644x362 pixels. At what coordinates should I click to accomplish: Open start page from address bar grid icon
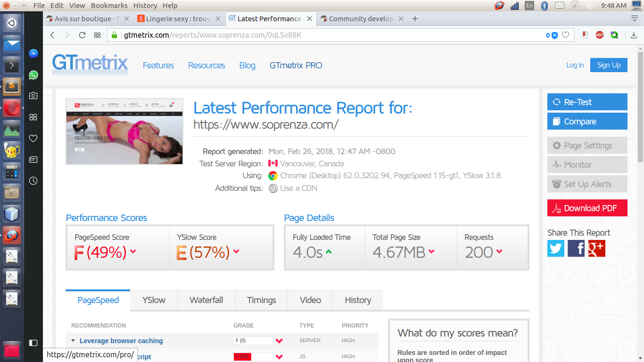97,35
